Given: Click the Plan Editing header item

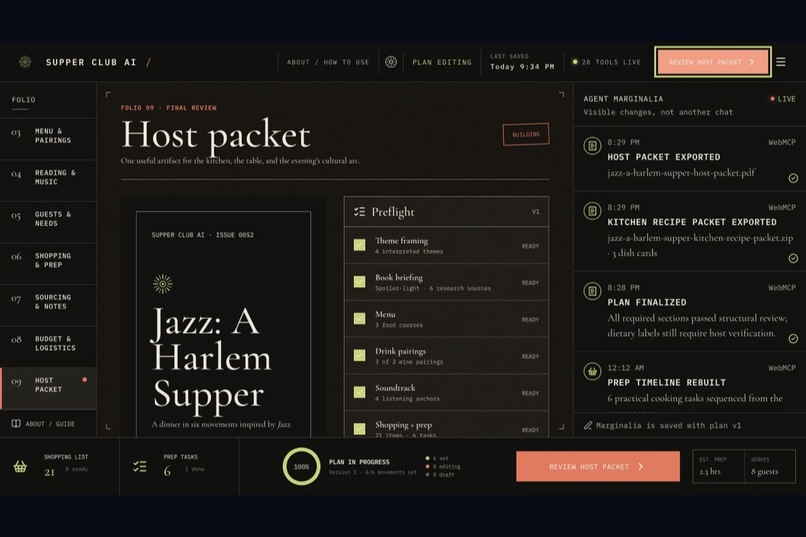Looking at the screenshot, I should point(442,62).
